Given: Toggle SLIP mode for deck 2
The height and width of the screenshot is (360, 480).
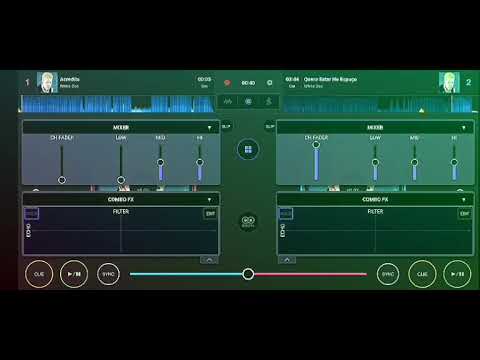Looking at the screenshot, I should click(270, 127).
